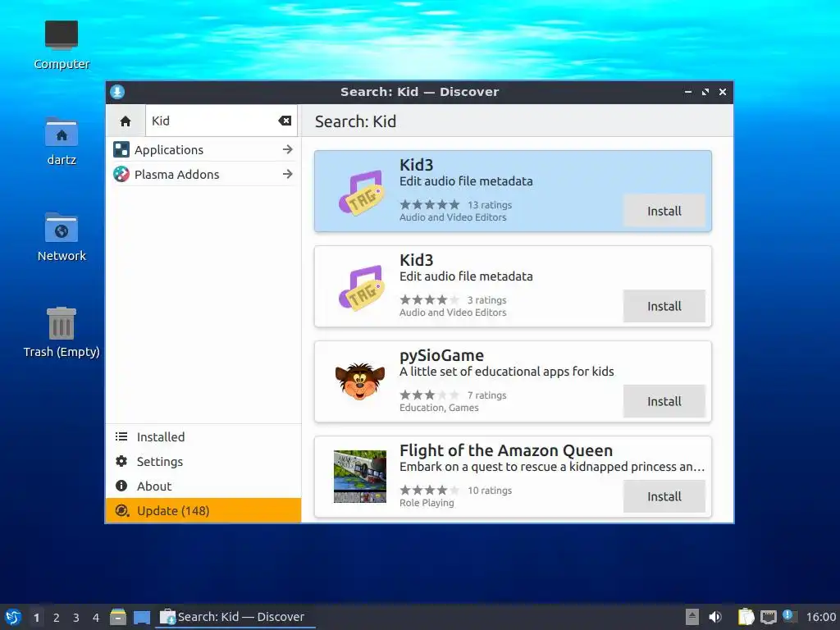Click the pySioGame star rating
The height and width of the screenshot is (630, 840).
[430, 395]
